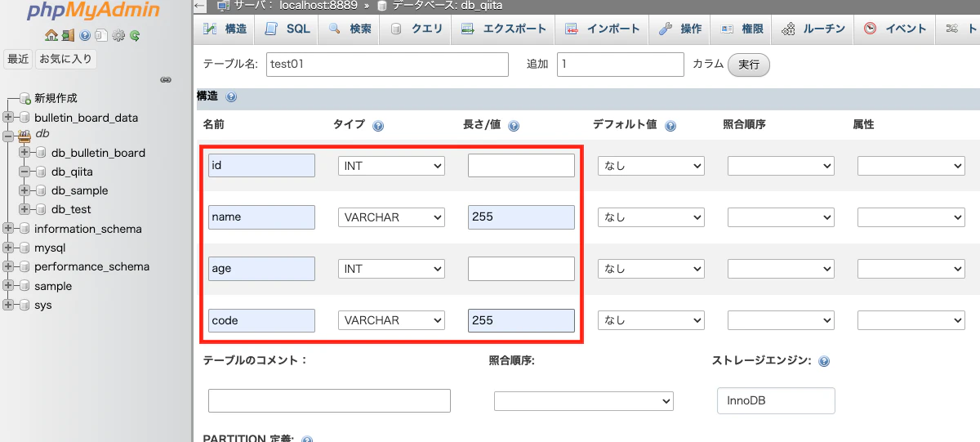Click the link chain icon in sidebar
Screen dimensions: 980x442
point(165,80)
